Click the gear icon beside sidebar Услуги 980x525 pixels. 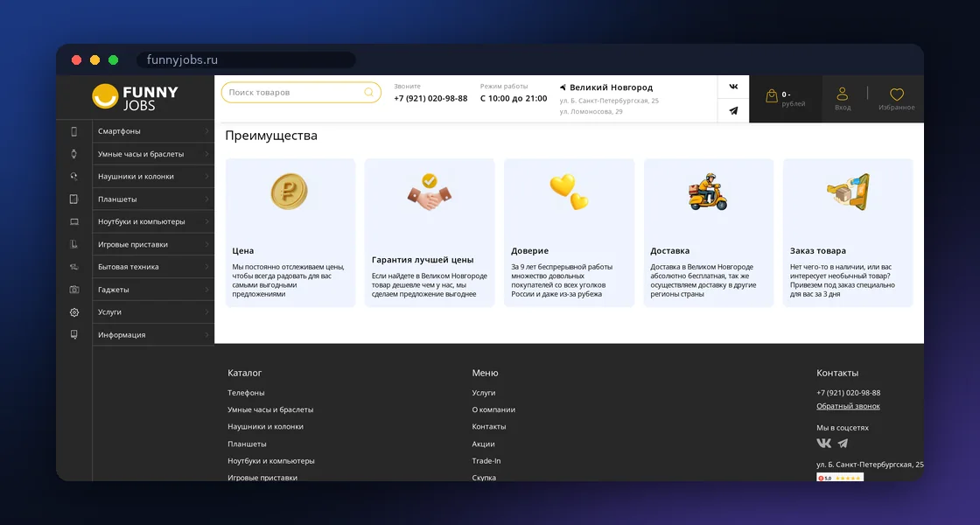click(73, 311)
